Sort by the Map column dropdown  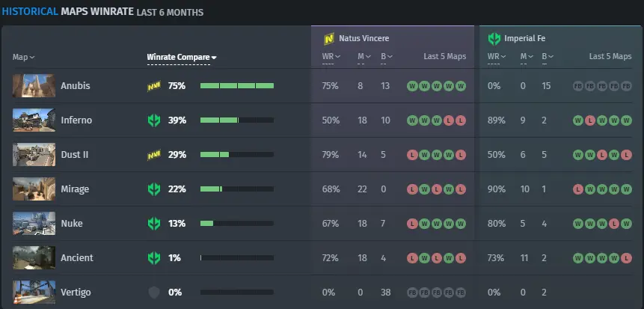coord(23,57)
